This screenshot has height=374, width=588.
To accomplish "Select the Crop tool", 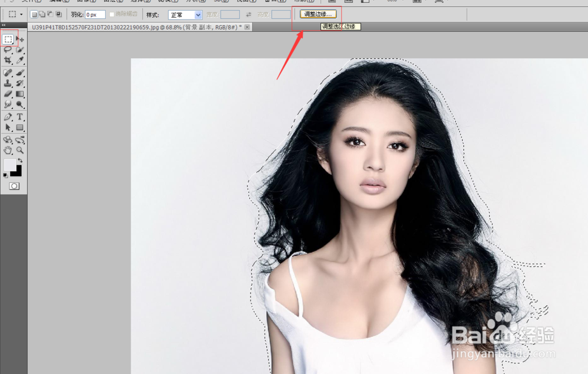I will [x=8, y=60].
